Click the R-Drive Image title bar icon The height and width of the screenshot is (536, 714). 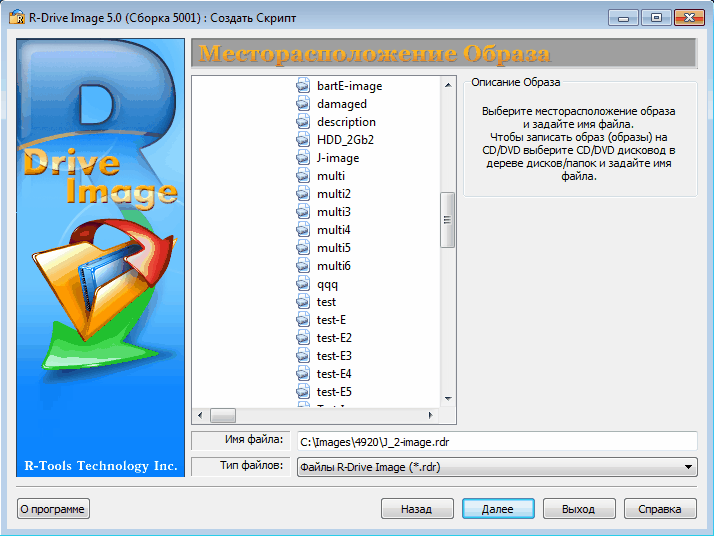17,17
